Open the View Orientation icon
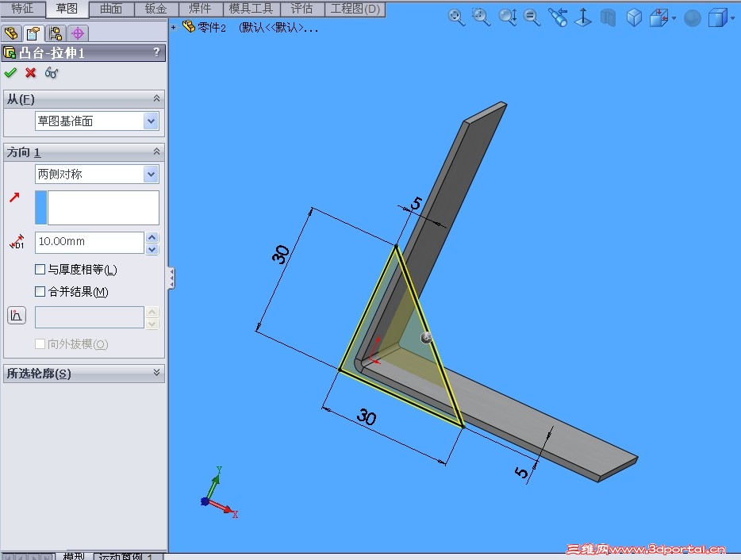 point(658,18)
